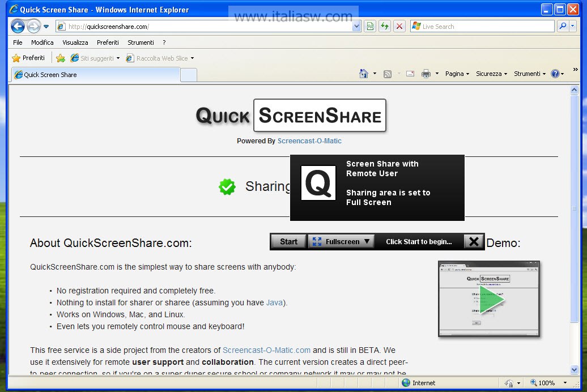This screenshot has height=392, width=587.
Task: Click the RSS feeds icon
Action: [x=388, y=74]
